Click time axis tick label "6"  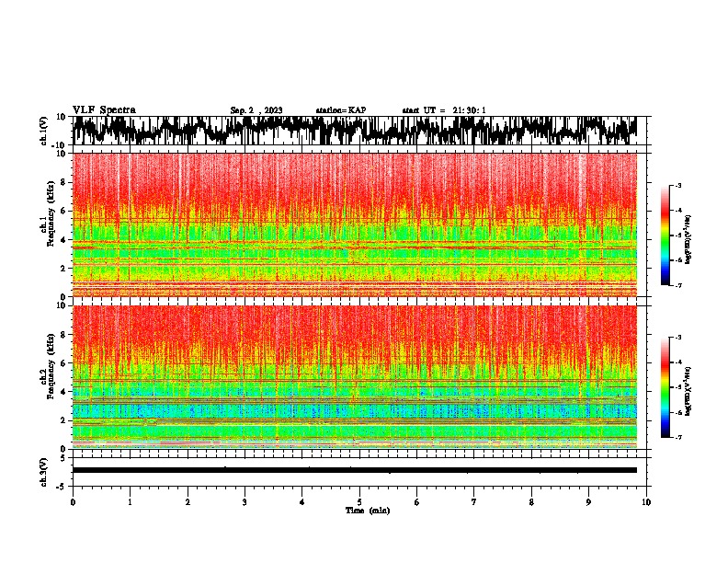point(417,502)
